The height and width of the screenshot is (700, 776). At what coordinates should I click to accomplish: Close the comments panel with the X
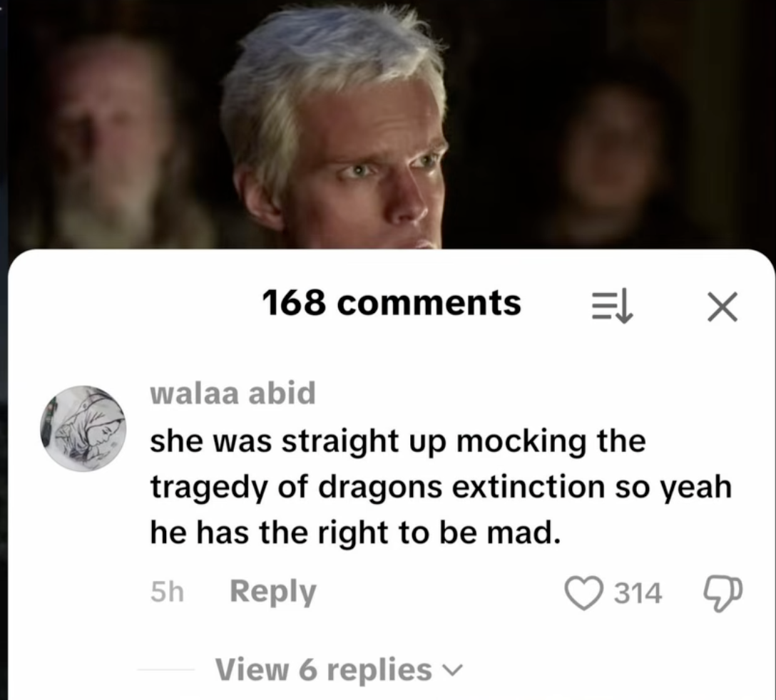coord(722,307)
